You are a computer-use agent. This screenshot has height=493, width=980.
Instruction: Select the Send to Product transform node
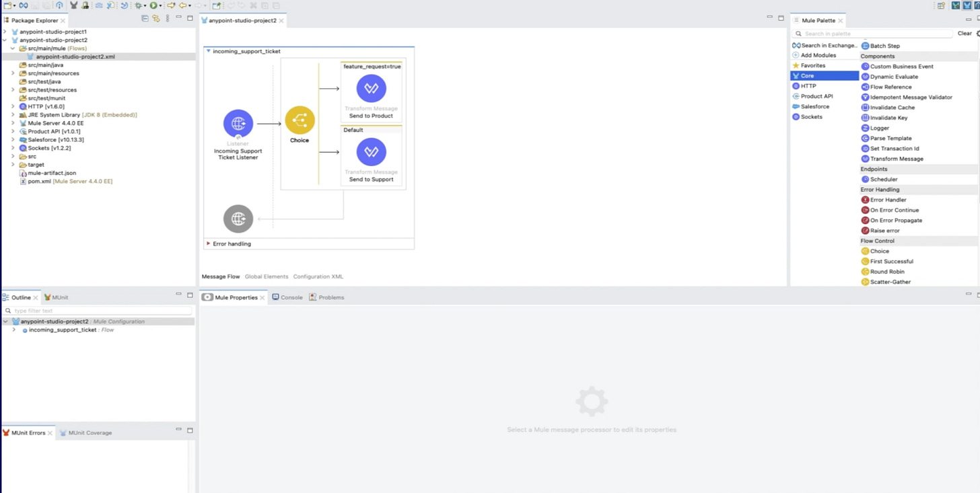pos(371,88)
